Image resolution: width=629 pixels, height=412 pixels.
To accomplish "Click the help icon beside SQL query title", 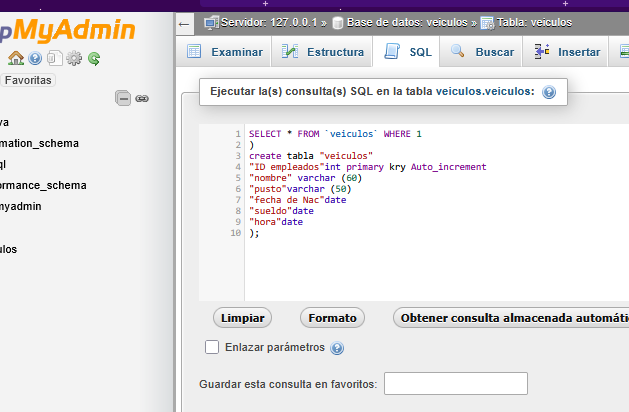I will [549, 92].
